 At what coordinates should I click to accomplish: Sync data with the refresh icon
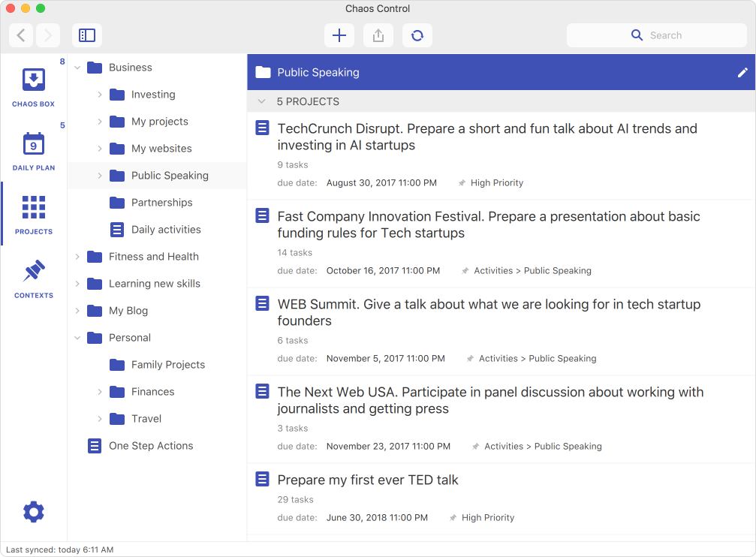point(417,35)
